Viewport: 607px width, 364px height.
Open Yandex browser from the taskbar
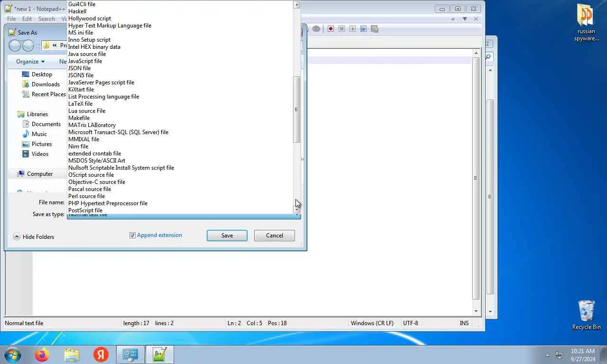(x=101, y=355)
